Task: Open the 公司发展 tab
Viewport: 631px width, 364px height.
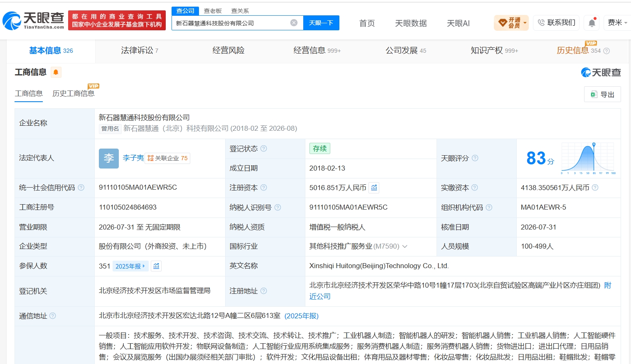Action: tap(406, 51)
